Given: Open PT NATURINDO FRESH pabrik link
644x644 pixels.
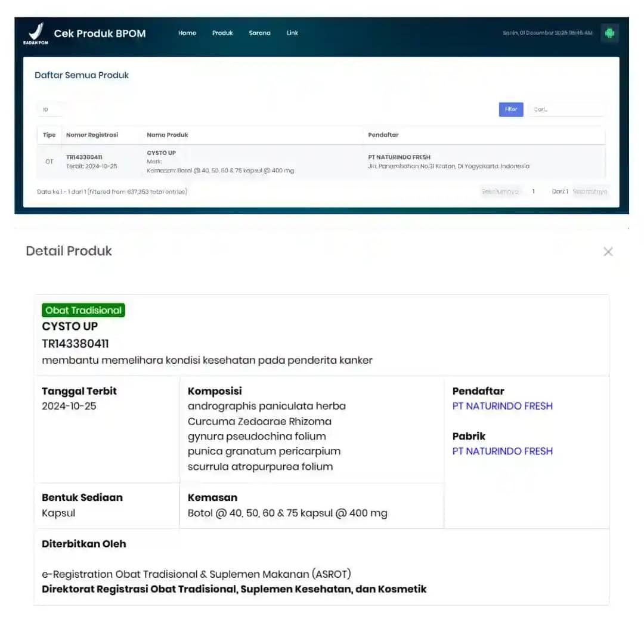Looking at the screenshot, I should coord(503,451).
